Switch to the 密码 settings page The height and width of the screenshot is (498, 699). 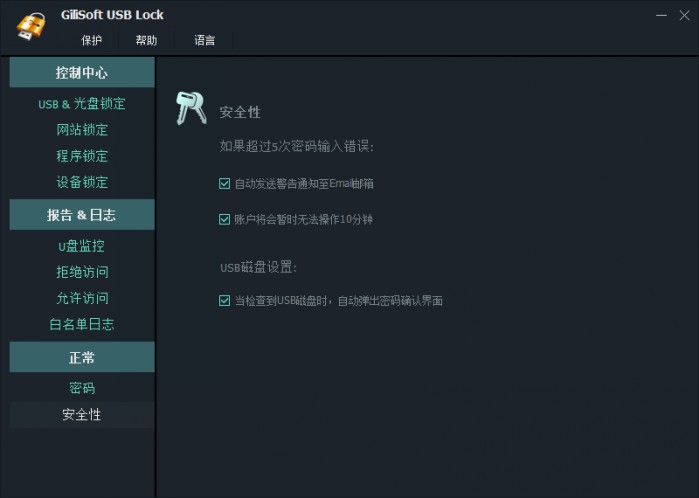(x=82, y=388)
